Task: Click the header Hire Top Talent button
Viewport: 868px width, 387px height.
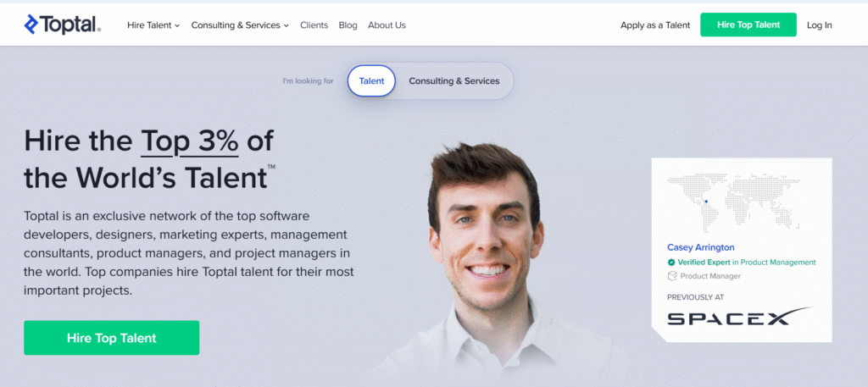Action: [x=748, y=25]
